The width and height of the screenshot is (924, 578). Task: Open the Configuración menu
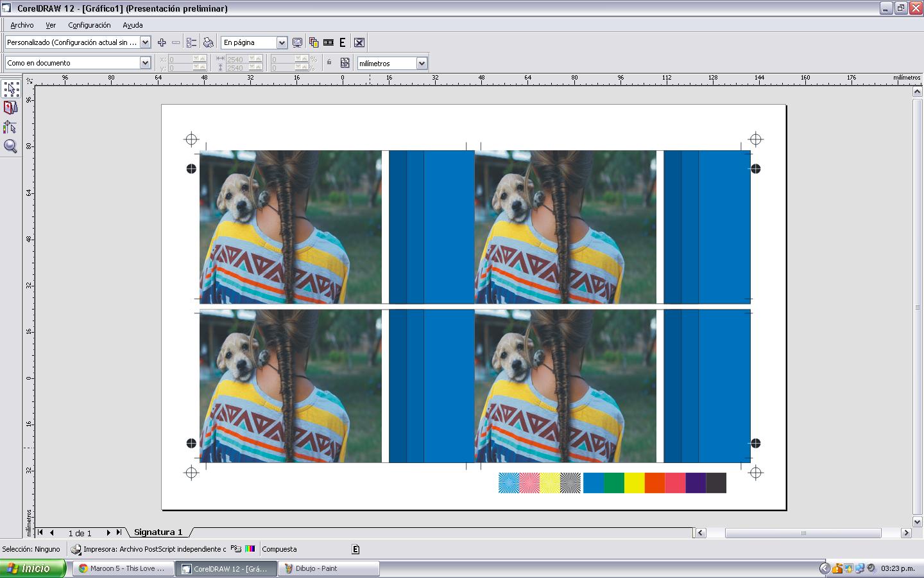[x=89, y=25]
